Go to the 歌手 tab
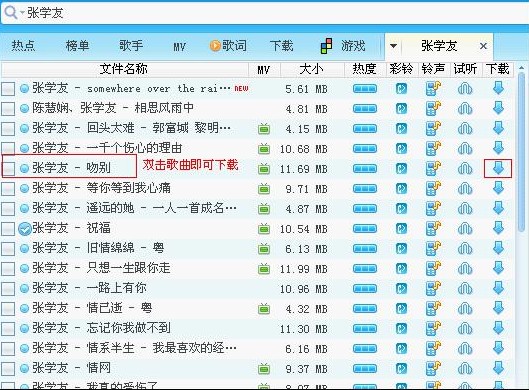The height and width of the screenshot is (390, 529). (131, 46)
